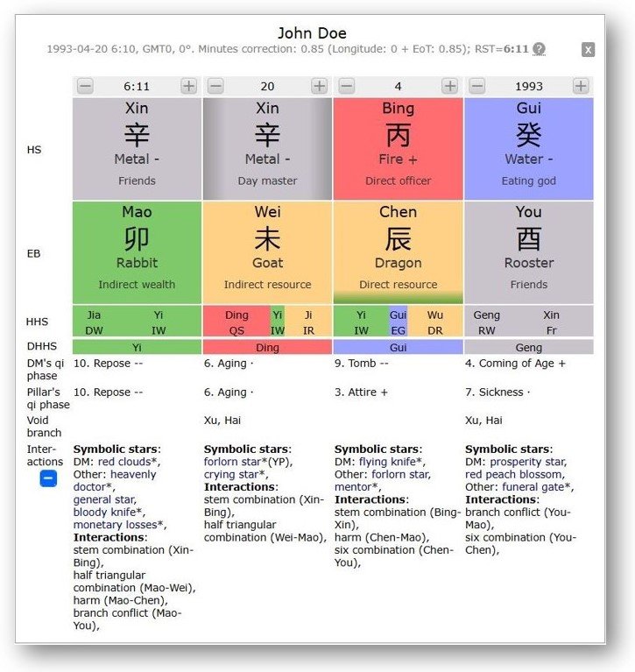Open the RST help question mark icon
This screenshot has width=635, height=672.
[x=540, y=49]
